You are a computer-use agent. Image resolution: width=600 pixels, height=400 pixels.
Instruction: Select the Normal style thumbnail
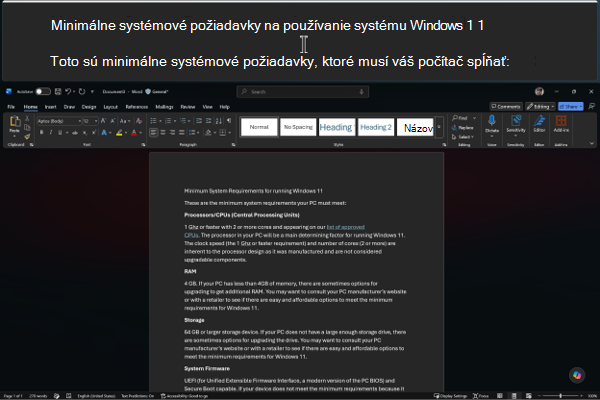(259, 127)
